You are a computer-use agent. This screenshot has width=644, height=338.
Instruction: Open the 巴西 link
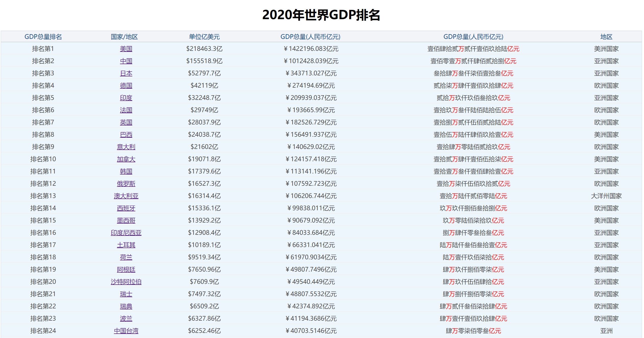click(x=126, y=135)
